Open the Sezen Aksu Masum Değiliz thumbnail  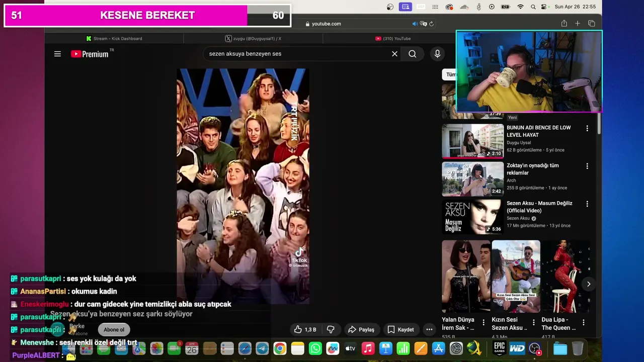click(472, 217)
